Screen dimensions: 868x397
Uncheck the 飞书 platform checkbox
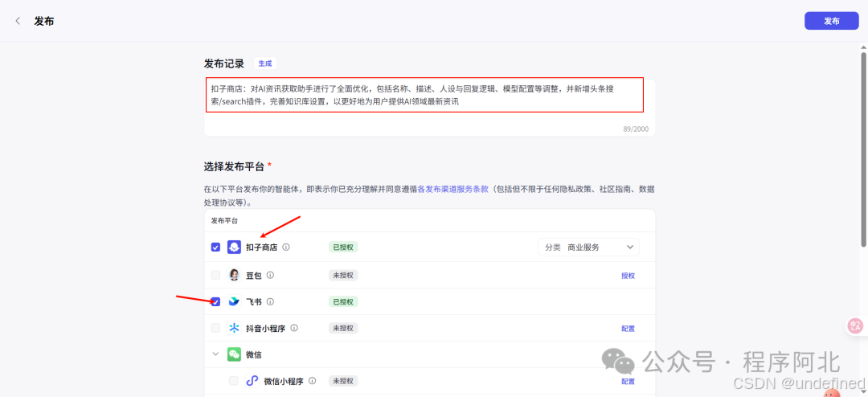[x=216, y=301]
